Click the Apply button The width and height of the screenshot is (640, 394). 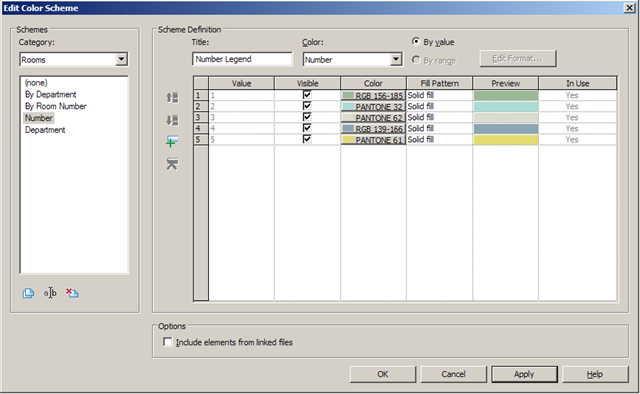524,374
